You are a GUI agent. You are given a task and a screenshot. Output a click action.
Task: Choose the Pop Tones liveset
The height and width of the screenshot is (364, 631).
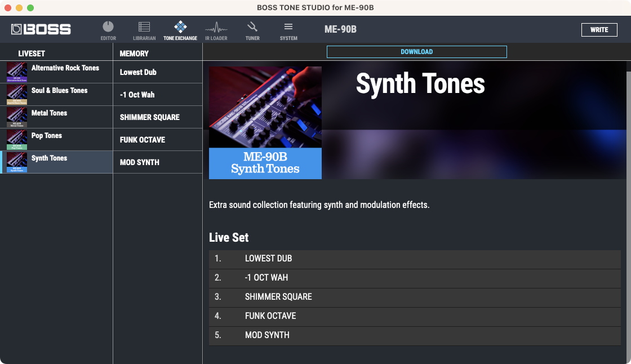tap(47, 136)
